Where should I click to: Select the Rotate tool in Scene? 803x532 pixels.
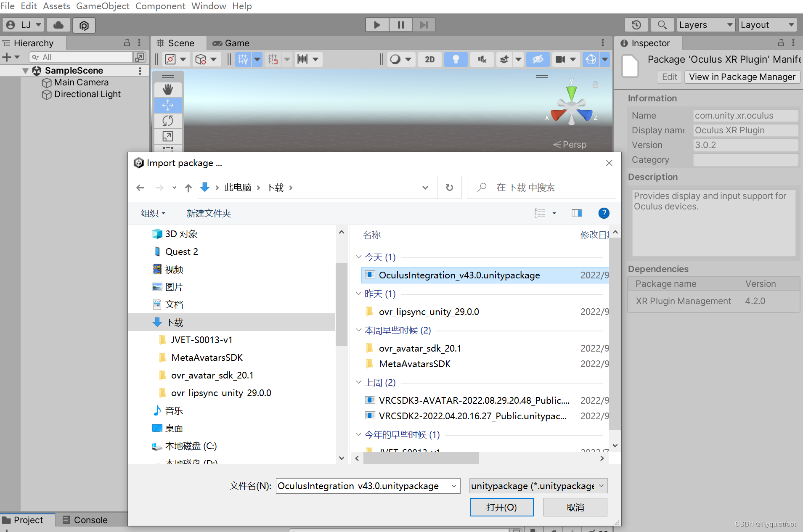[x=168, y=121]
